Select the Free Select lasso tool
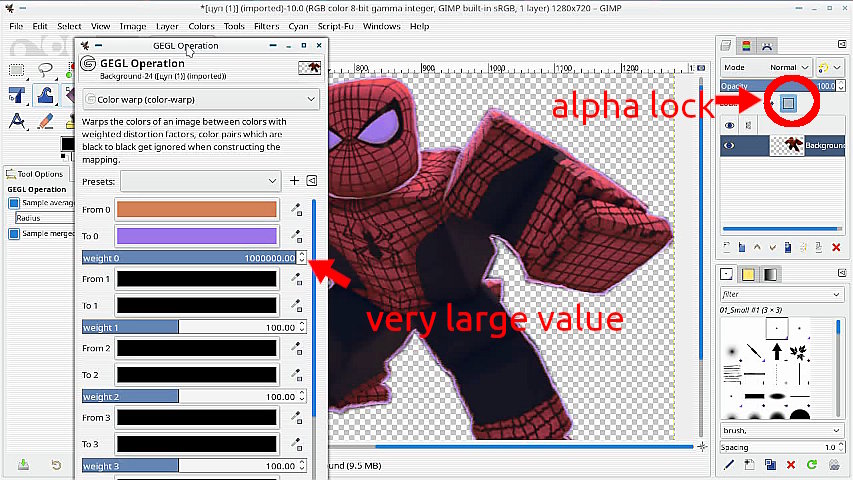The image size is (853, 480). pyautogui.click(x=45, y=70)
